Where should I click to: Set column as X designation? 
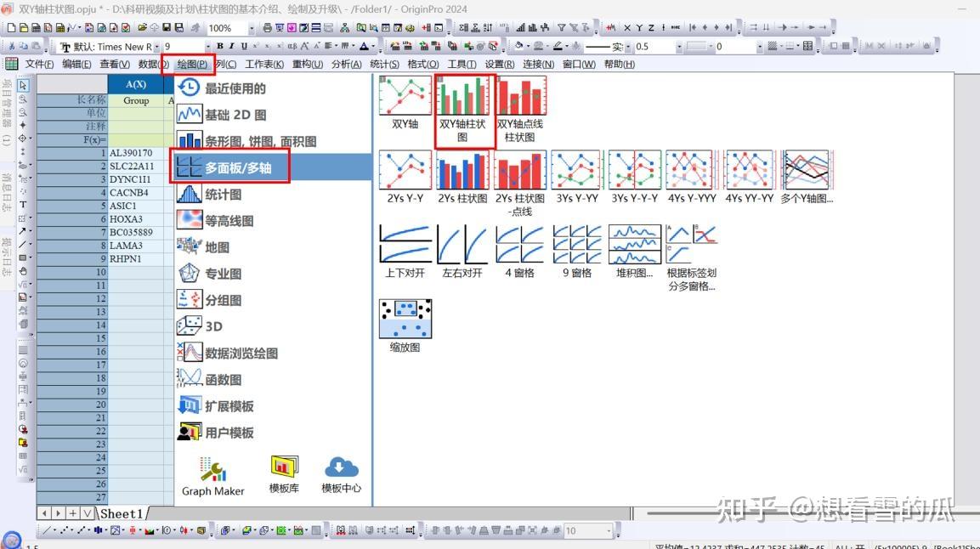coord(627,27)
